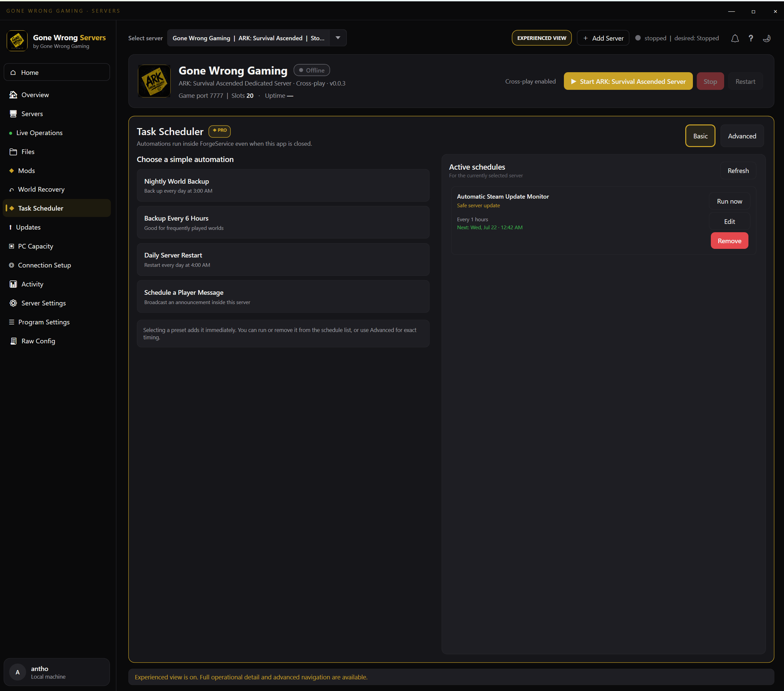The height and width of the screenshot is (691, 784).
Task: Switch to Basic scheduler mode
Action: click(700, 136)
